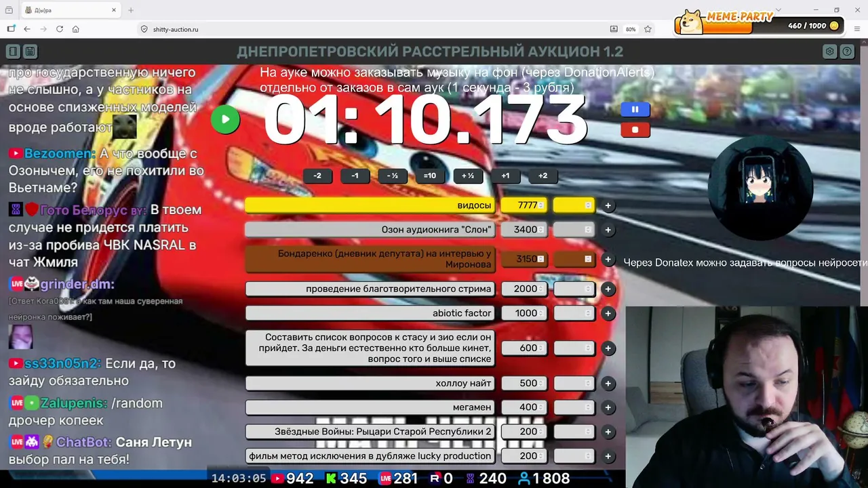Screen dimensions: 868x488
Task: Start the auction timer with the green play button
Action: pyautogui.click(x=225, y=120)
